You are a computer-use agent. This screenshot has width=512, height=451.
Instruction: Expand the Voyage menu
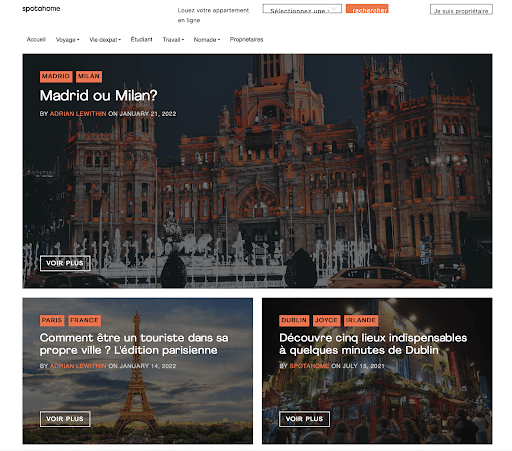pyautogui.click(x=67, y=40)
